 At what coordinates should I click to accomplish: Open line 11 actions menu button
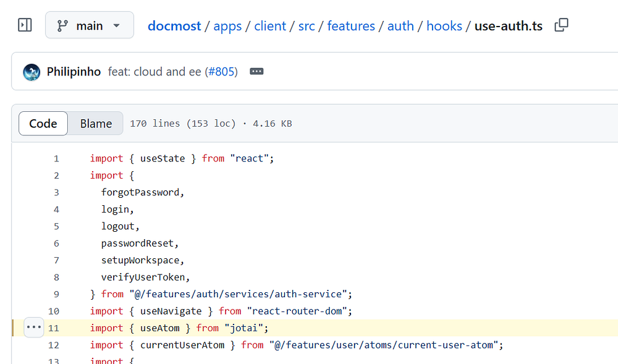34,327
